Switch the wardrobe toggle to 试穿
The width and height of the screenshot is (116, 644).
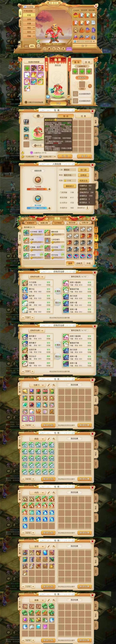[x=26, y=46]
